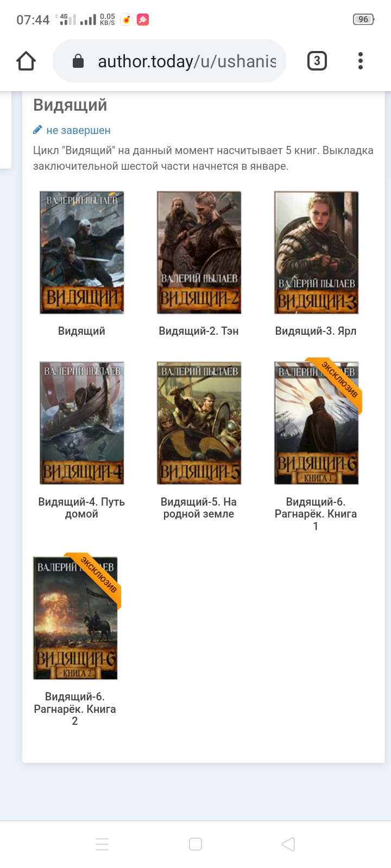Open the 'Видящий' cycle heading

(70, 105)
